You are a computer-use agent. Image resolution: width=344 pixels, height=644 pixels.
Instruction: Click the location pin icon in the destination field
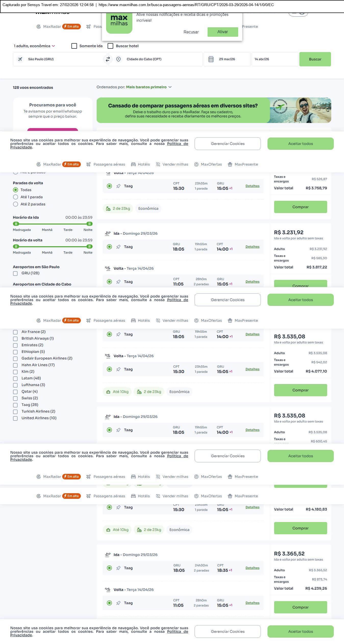pyautogui.click(x=118, y=59)
